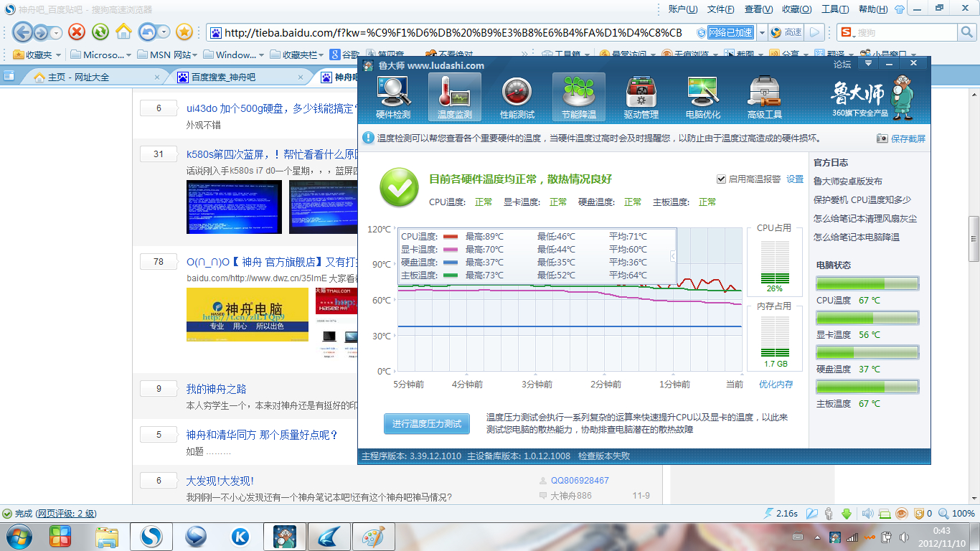Open 怎么给笔记本电脑降温 link

(x=857, y=237)
